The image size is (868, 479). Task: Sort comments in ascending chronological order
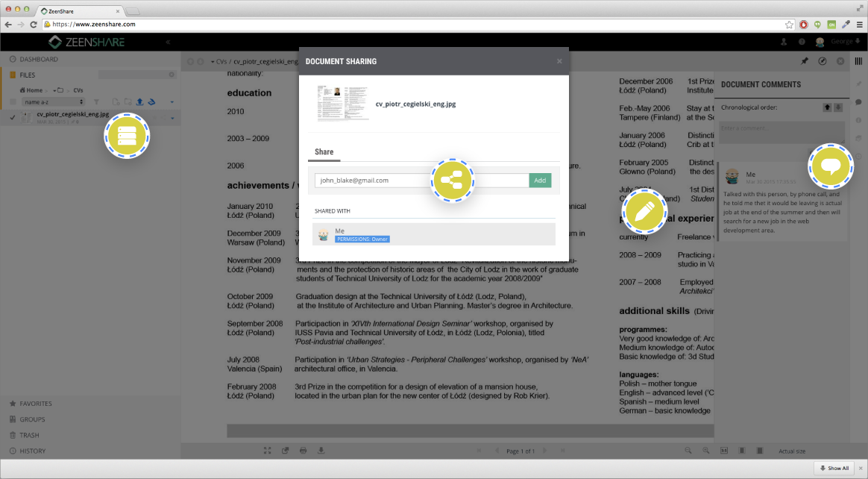[827, 107]
